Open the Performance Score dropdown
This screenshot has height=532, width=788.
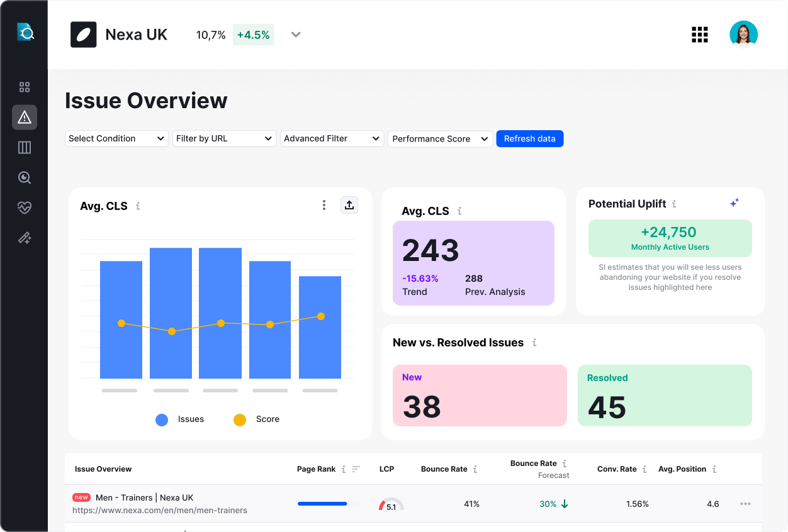pos(440,138)
